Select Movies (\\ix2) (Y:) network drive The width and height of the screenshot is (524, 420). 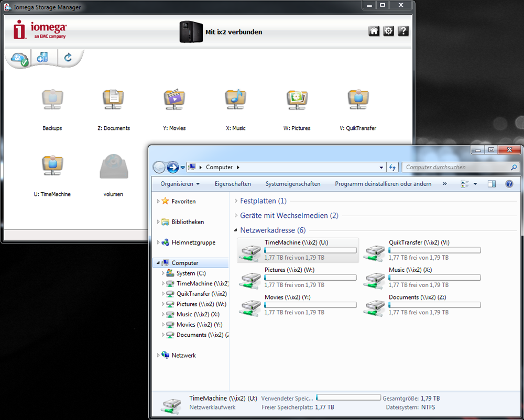pyautogui.click(x=298, y=305)
